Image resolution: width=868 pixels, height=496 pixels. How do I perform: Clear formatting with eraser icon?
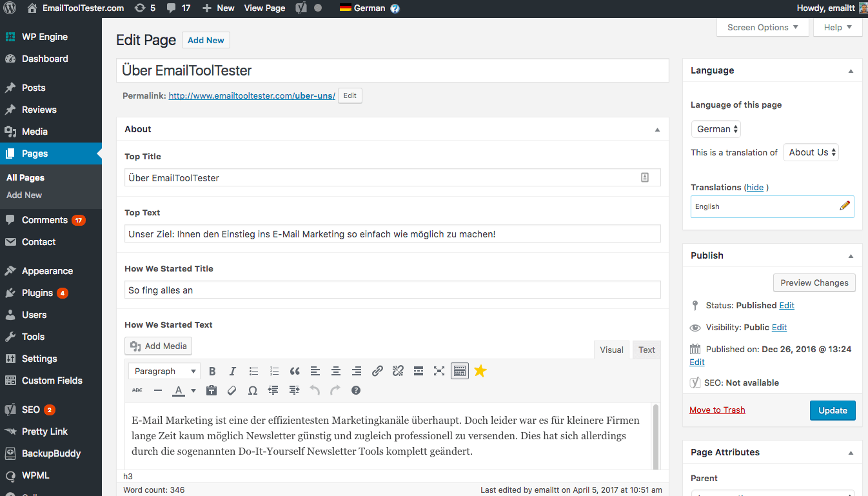click(x=232, y=390)
